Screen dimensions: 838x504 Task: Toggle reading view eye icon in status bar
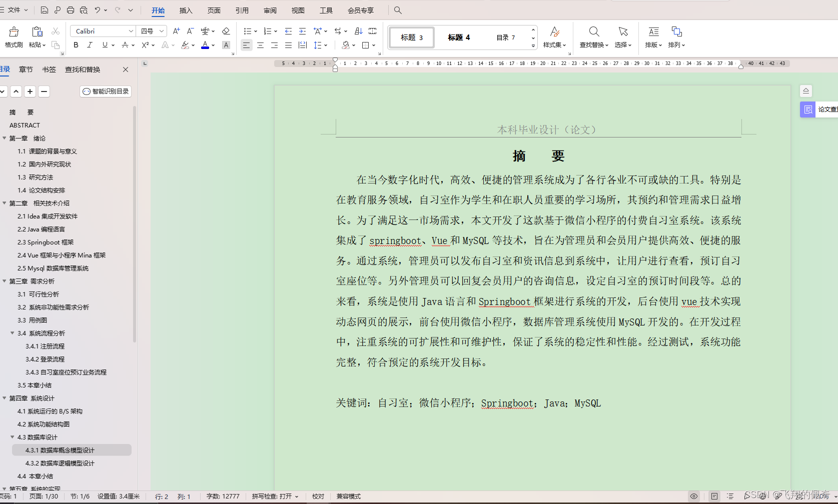[x=694, y=496]
